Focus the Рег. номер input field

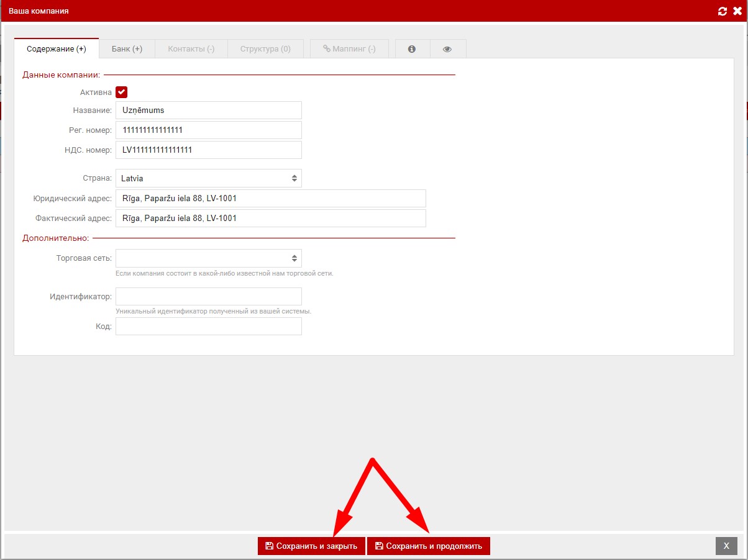[x=208, y=130]
